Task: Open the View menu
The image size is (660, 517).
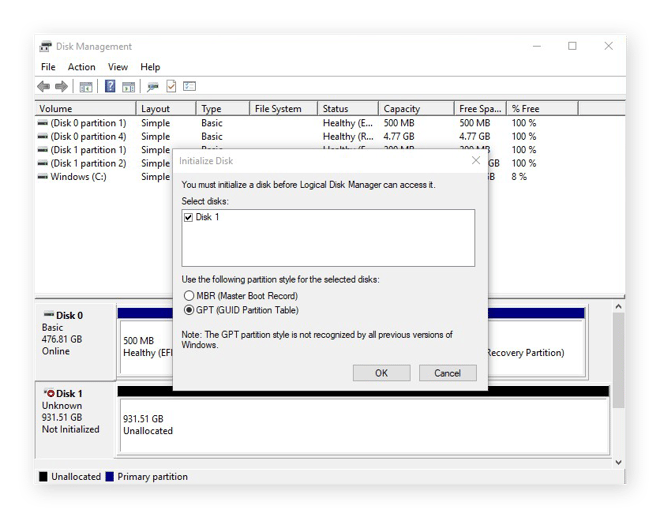Action: [x=117, y=67]
